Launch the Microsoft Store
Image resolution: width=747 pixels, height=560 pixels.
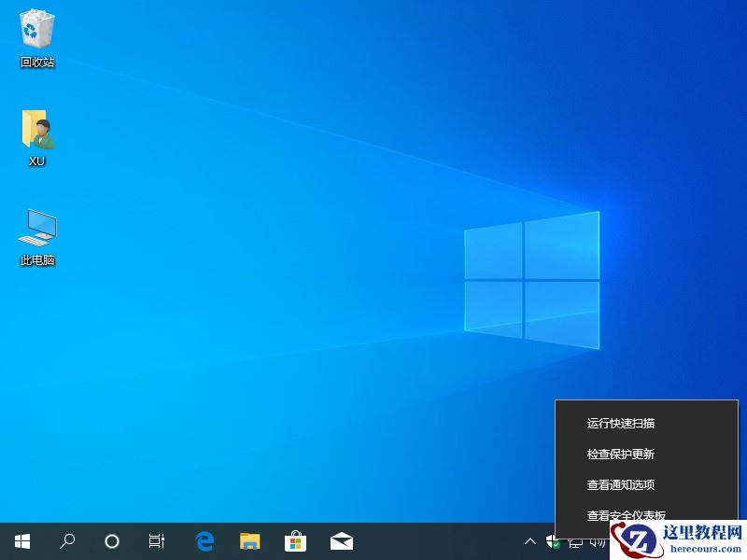[x=295, y=541]
